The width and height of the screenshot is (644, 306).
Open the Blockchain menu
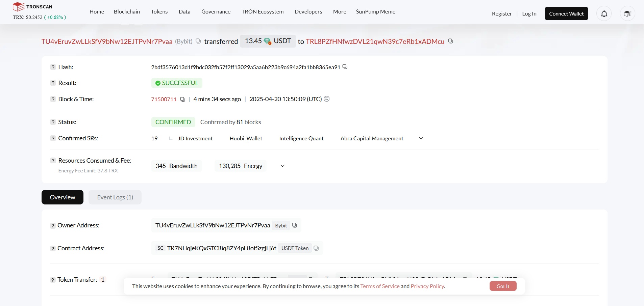pyautogui.click(x=127, y=11)
